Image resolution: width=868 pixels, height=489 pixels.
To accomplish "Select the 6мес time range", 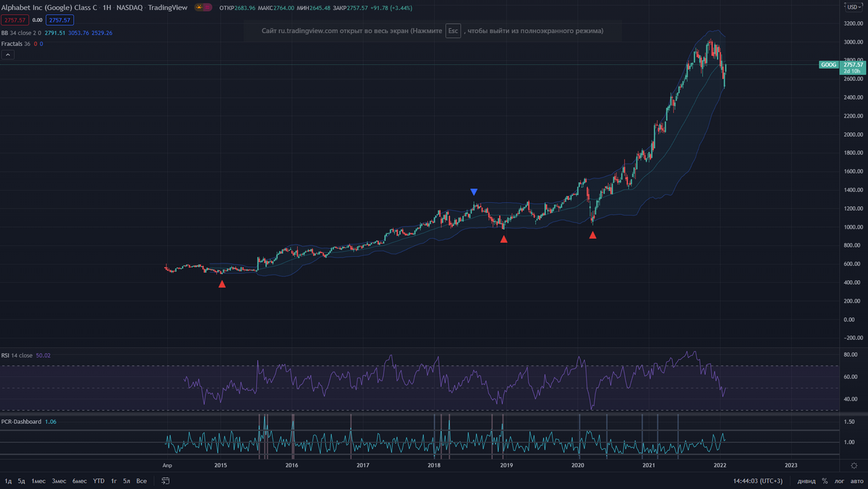I will pos(79,481).
